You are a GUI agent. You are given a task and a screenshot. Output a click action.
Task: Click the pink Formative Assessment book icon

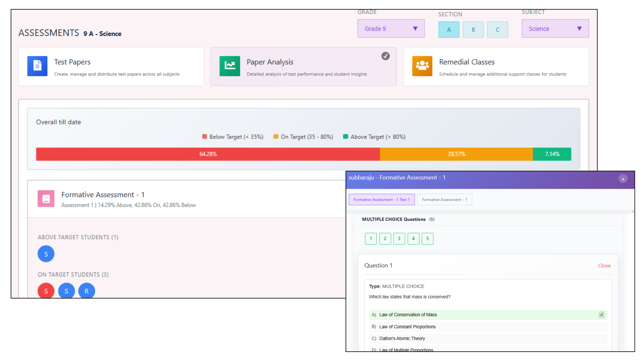[x=46, y=199]
